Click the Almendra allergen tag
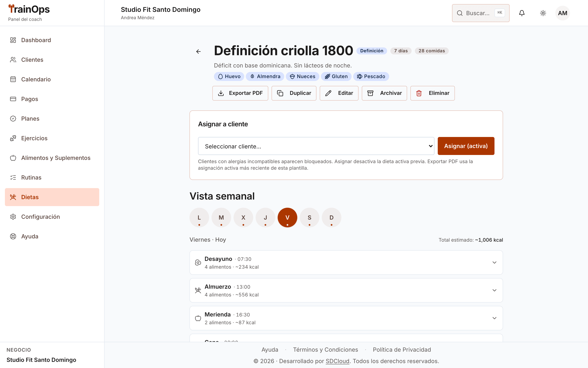Screen dimensions: 588x368 point(265,76)
